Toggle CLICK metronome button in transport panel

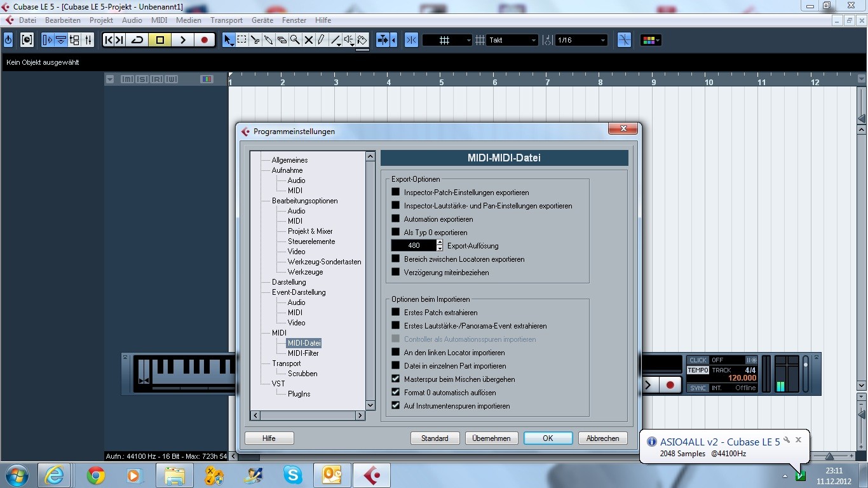[x=698, y=360]
